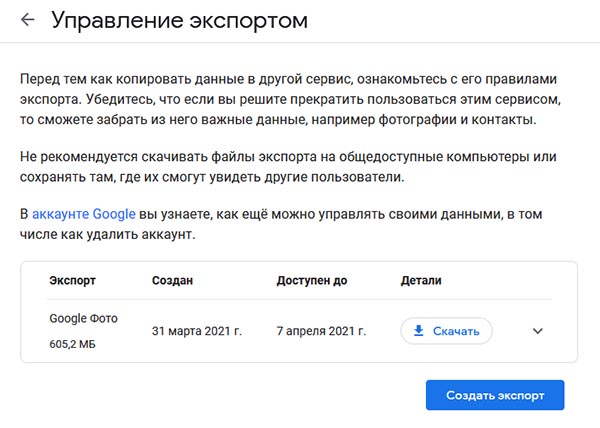The width and height of the screenshot is (600, 428).
Task: Click the Детали column header
Action: 421,280
